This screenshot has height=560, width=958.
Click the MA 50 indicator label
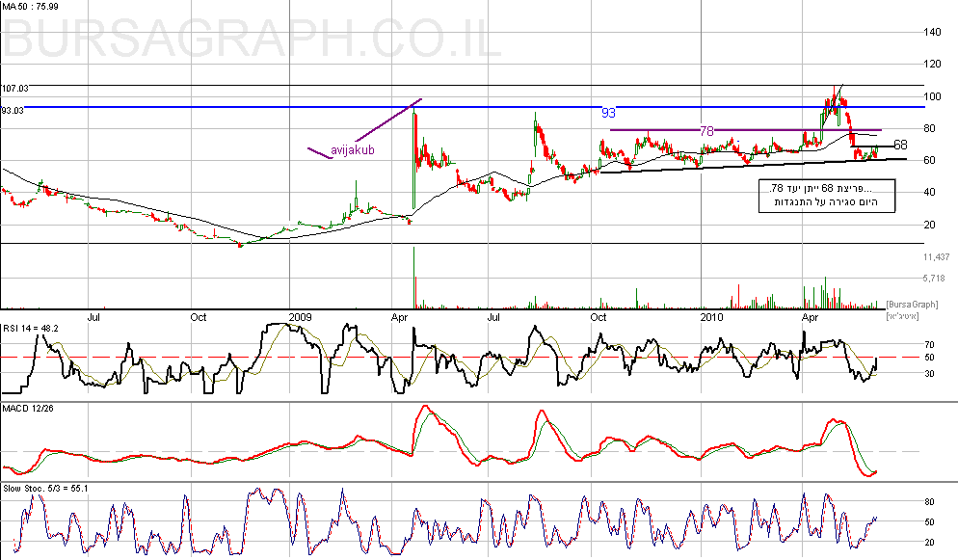(x=28, y=9)
